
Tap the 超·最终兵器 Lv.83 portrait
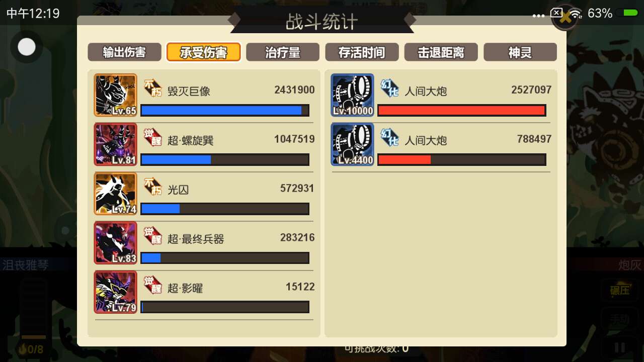coord(115,243)
